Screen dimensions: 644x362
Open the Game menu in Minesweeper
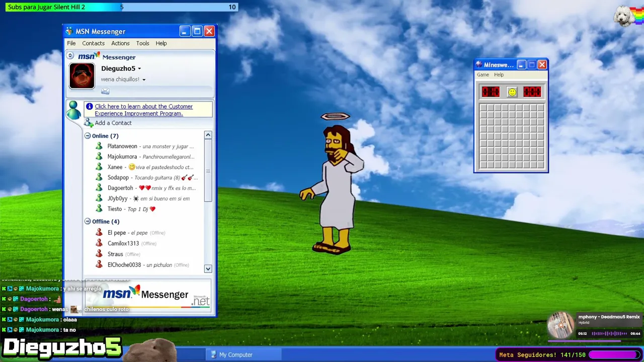coord(483,75)
